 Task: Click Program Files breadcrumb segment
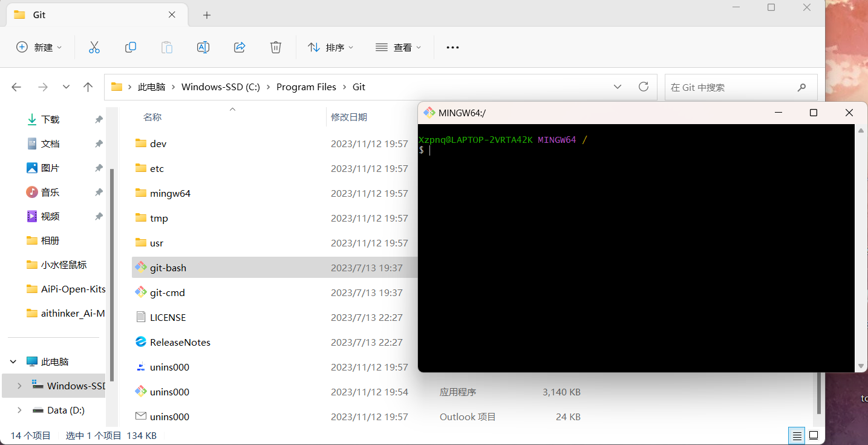point(306,87)
